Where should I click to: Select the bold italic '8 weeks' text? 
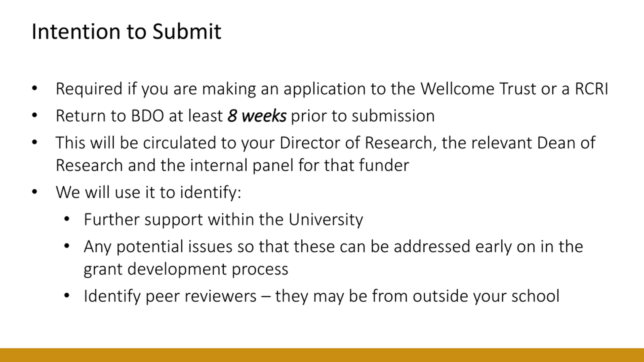257,116
